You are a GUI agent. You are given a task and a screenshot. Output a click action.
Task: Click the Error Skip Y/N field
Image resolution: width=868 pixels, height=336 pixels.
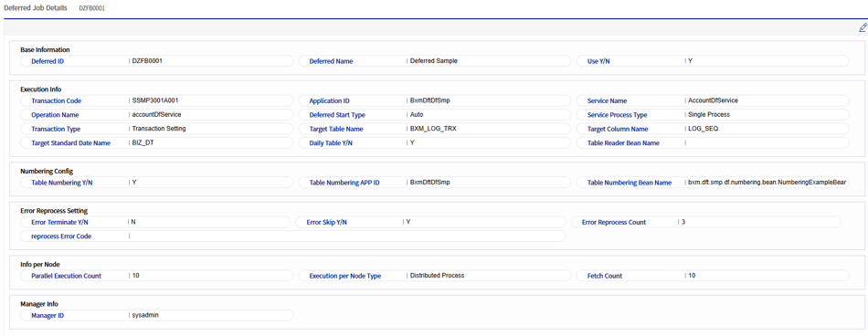[431, 222]
